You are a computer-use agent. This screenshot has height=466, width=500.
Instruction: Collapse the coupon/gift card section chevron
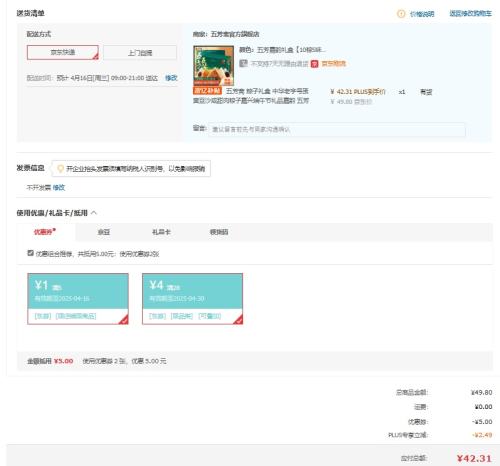coord(94,213)
